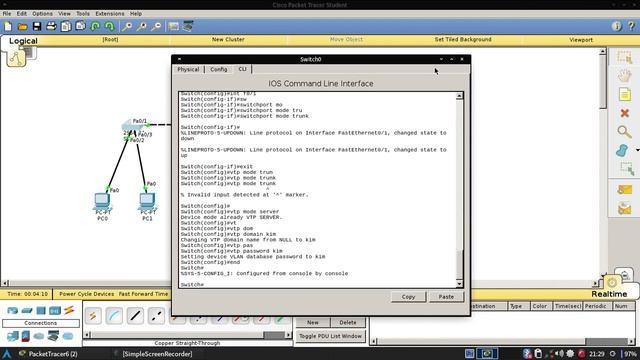Click the Viewport button
Image resolution: width=640 pixels, height=360 pixels.
[x=581, y=40]
